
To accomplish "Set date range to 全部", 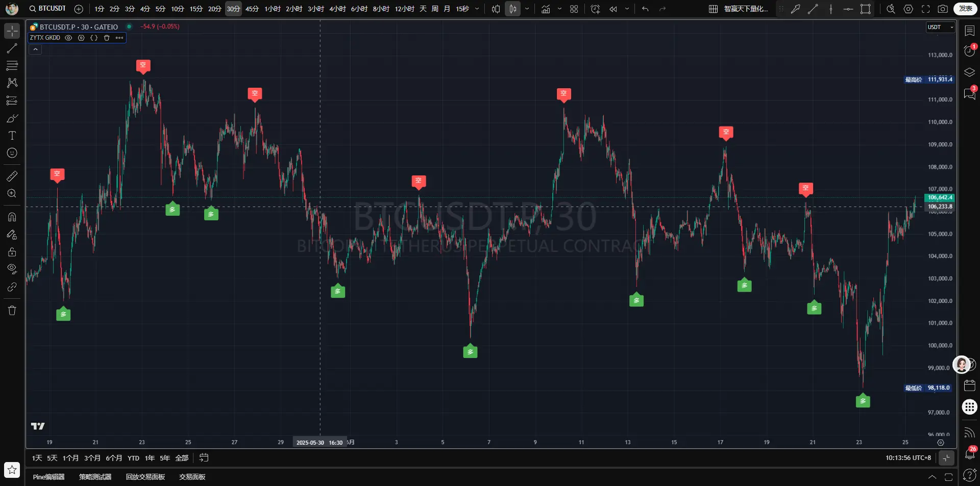I will pos(182,458).
